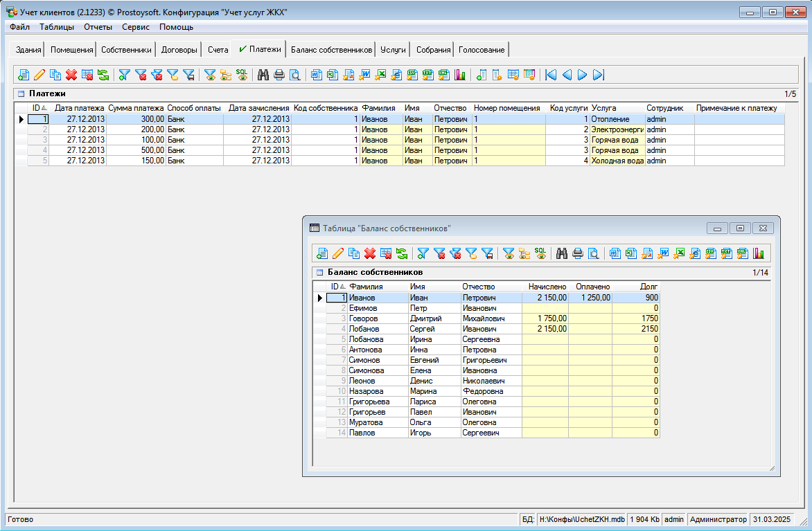This screenshot has width=812, height=531.
Task: Collapse the Платежи table header icon
Action: 21,93
